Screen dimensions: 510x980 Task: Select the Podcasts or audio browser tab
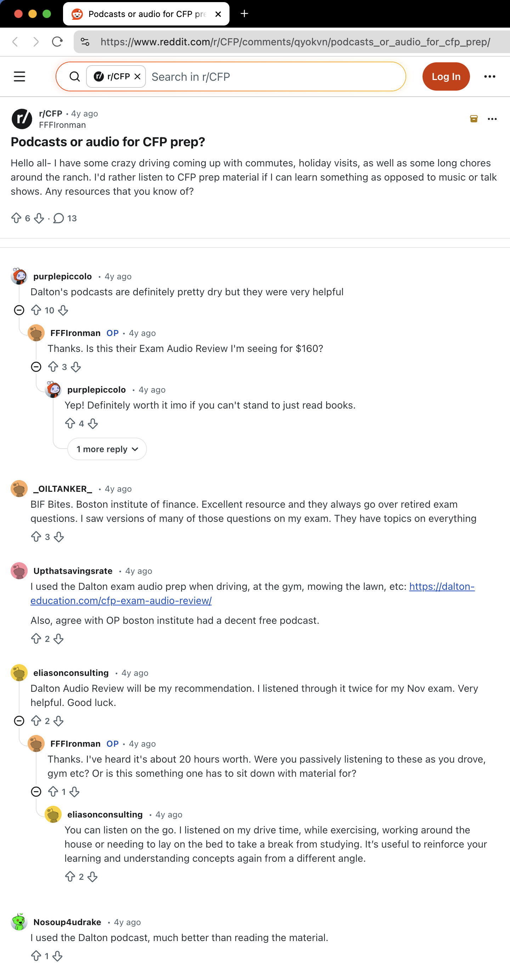[x=146, y=14]
